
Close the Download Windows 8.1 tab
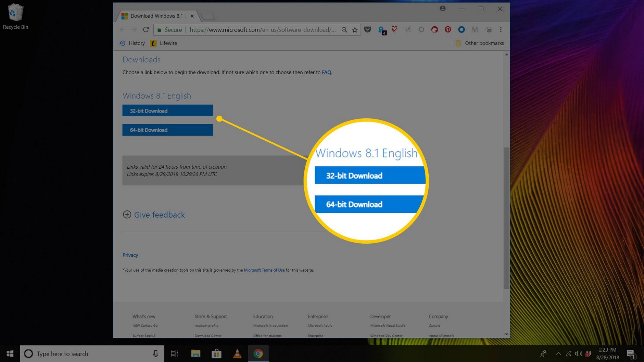click(x=192, y=16)
